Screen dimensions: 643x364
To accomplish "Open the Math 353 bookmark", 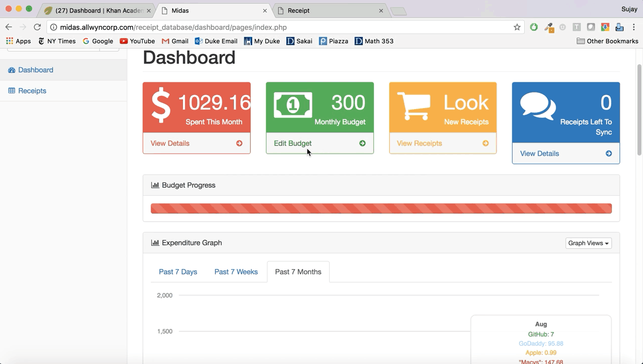I will tap(374, 41).
